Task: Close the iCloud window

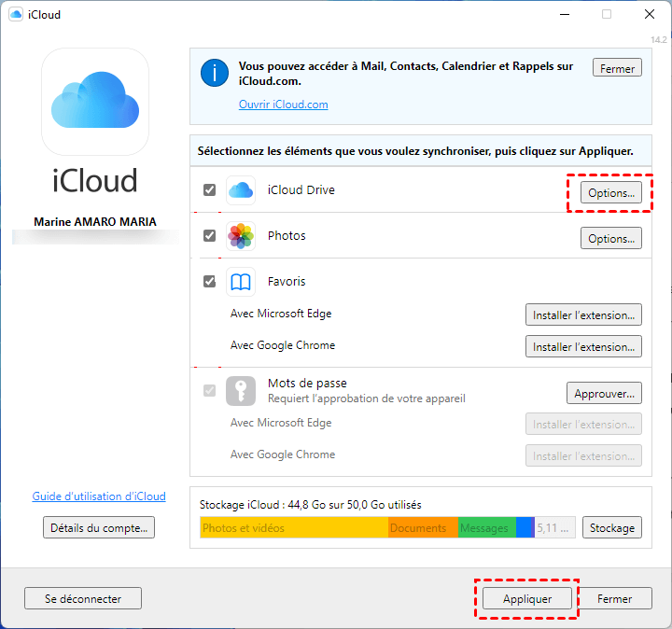Action: point(650,15)
